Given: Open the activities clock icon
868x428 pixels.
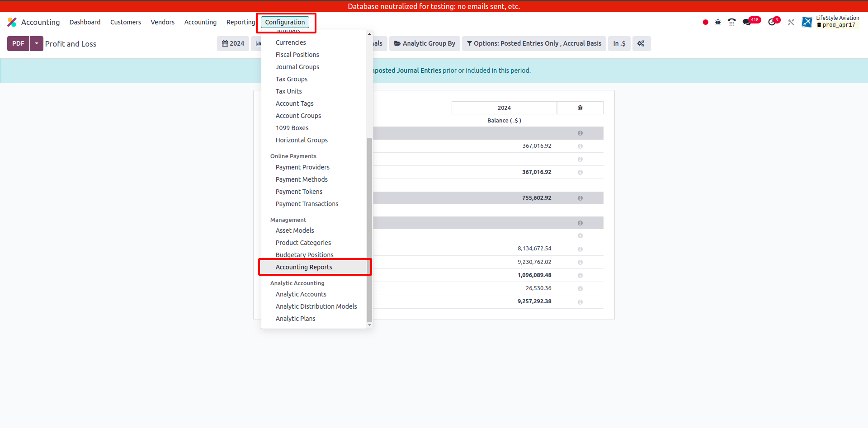Looking at the screenshot, I should tap(772, 22).
